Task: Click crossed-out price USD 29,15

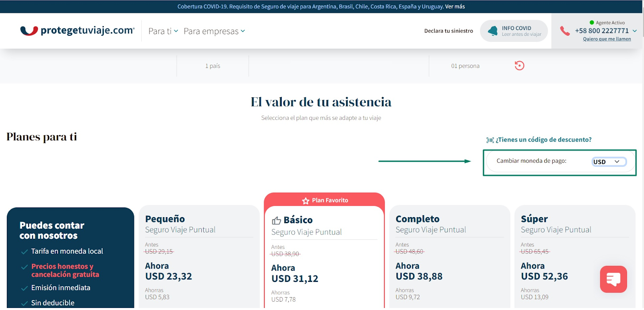Action: (159, 252)
